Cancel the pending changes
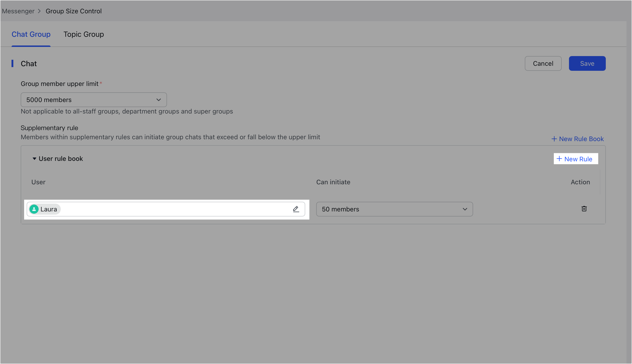 point(543,63)
